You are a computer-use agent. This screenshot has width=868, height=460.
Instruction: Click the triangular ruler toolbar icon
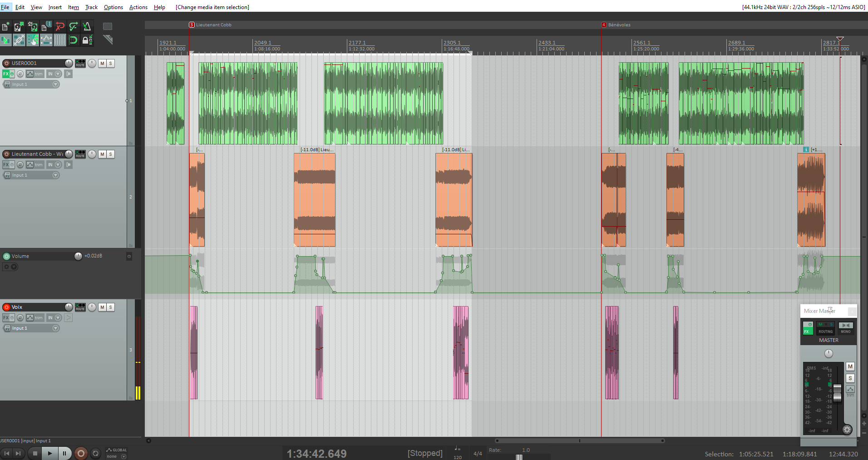tap(108, 40)
